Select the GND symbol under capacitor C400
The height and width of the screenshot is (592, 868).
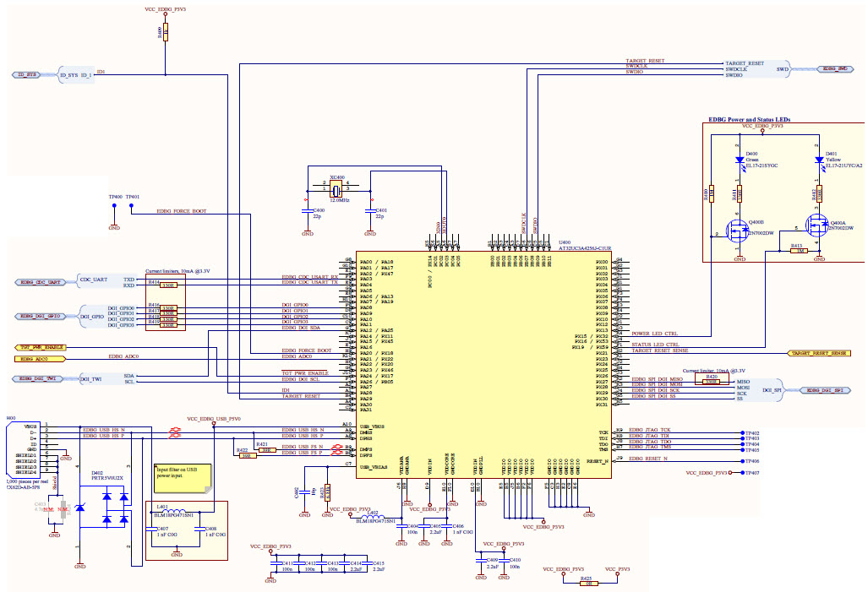click(308, 230)
